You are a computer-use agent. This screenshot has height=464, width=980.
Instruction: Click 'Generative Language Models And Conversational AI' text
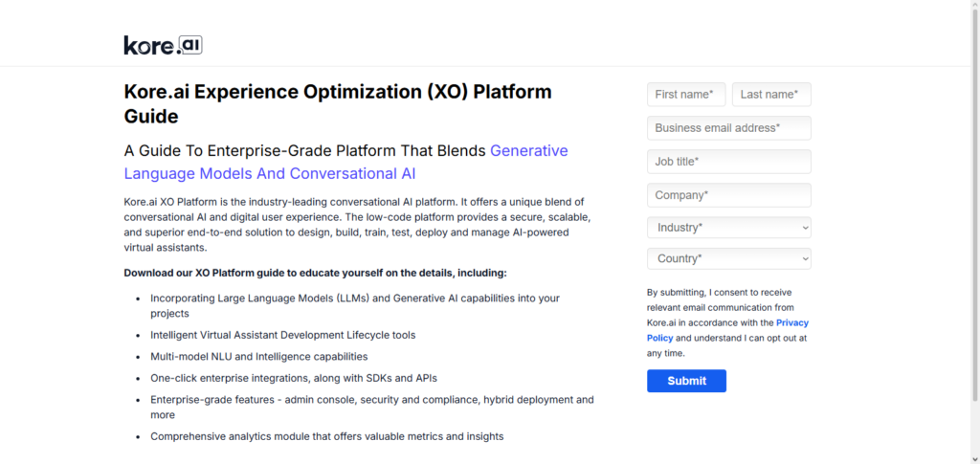pyautogui.click(x=345, y=163)
